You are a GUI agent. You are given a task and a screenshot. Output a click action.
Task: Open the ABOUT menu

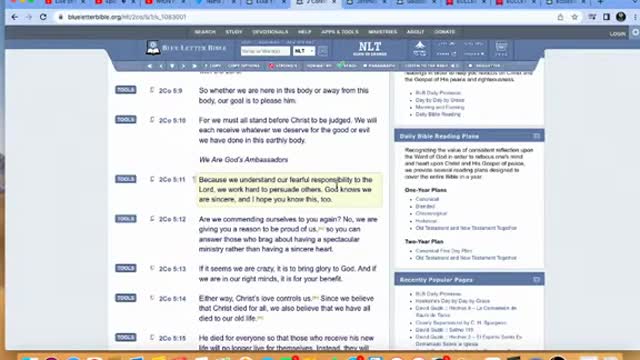click(416, 32)
